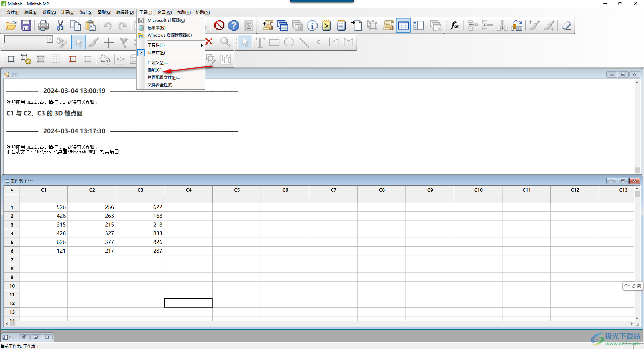Restore the minimized Pr... project window
Screen dimensions: 644x349
[24, 337]
